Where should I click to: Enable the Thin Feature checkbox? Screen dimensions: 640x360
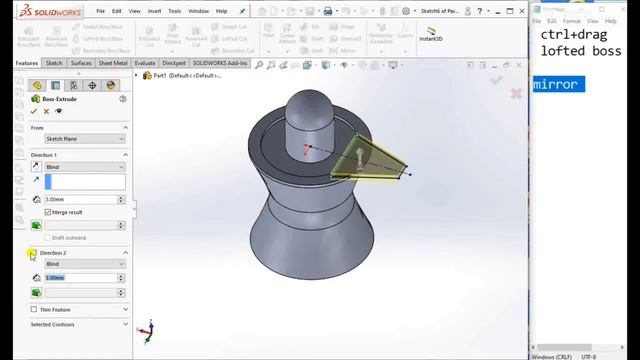[34, 309]
